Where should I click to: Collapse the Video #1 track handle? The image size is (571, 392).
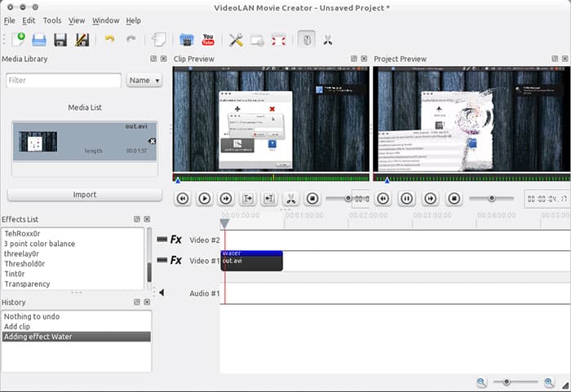[x=162, y=260]
